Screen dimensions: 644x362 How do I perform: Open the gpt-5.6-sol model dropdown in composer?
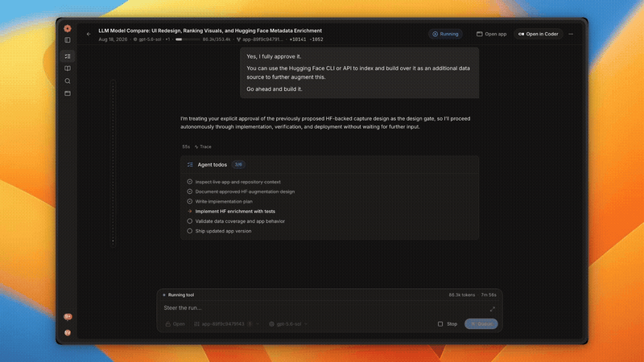(x=288, y=324)
